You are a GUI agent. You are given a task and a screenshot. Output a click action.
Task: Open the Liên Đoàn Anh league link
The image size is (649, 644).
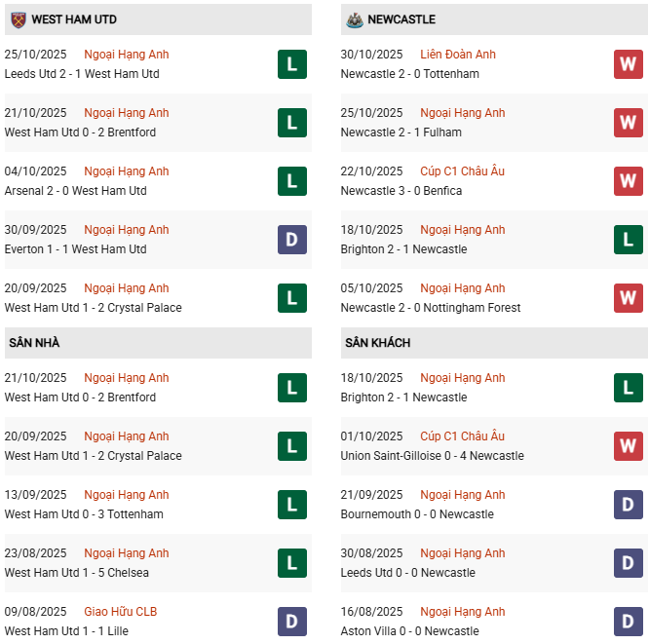(x=458, y=55)
